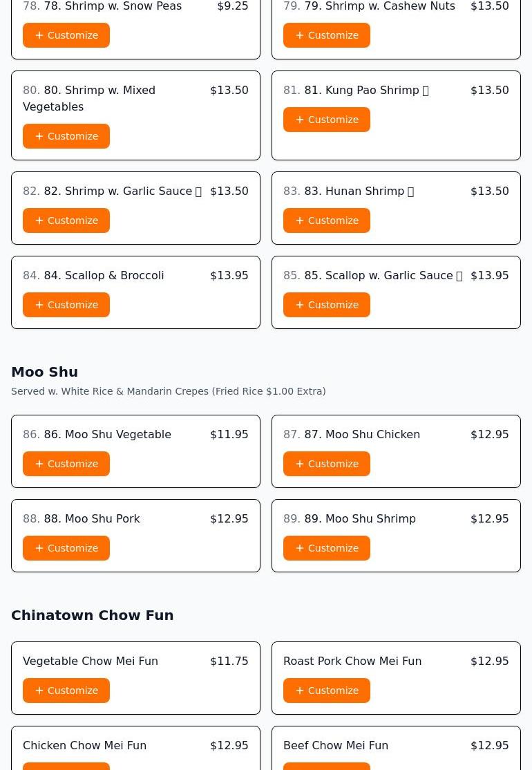Click the spicy icon beside Kung Pao Shrimp
The width and height of the screenshot is (532, 770).
click(426, 91)
